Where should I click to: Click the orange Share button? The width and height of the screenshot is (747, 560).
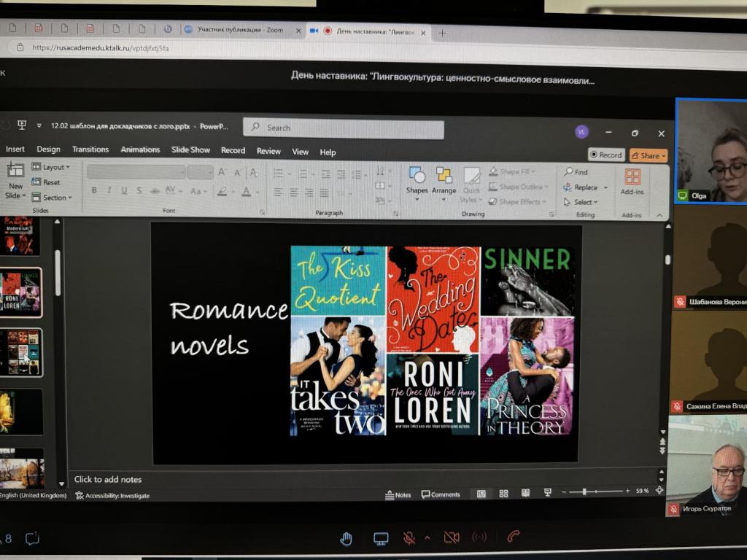[649, 156]
